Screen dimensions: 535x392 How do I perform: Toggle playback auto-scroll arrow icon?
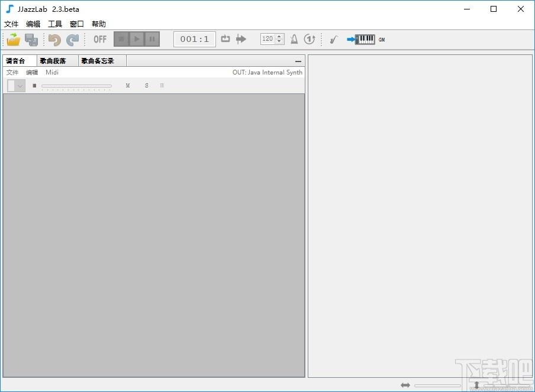pyautogui.click(x=241, y=39)
